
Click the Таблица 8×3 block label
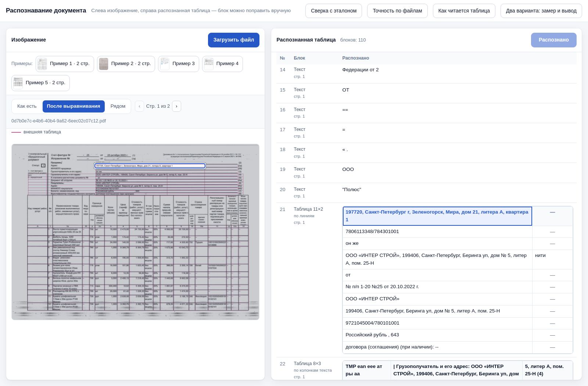307,364
